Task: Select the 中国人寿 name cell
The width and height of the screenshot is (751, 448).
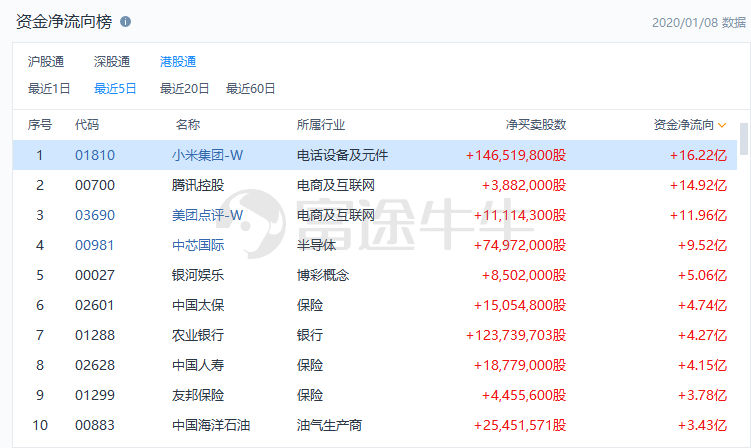Action: (198, 365)
